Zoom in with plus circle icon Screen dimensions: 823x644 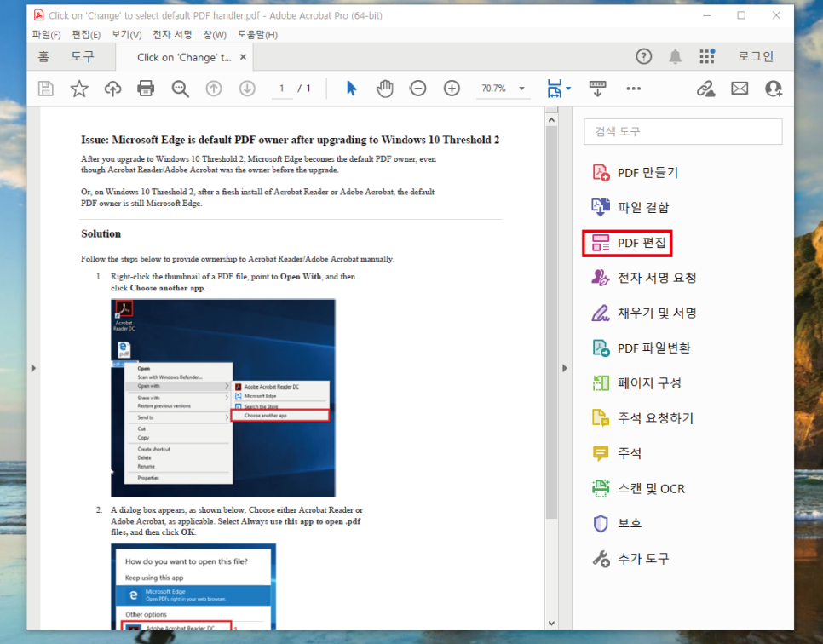point(452,89)
